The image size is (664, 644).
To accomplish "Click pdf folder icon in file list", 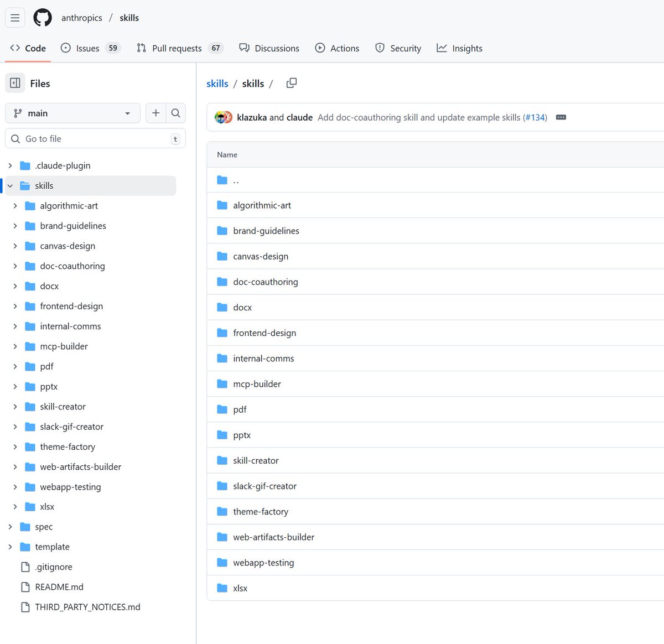I will pyautogui.click(x=222, y=409).
